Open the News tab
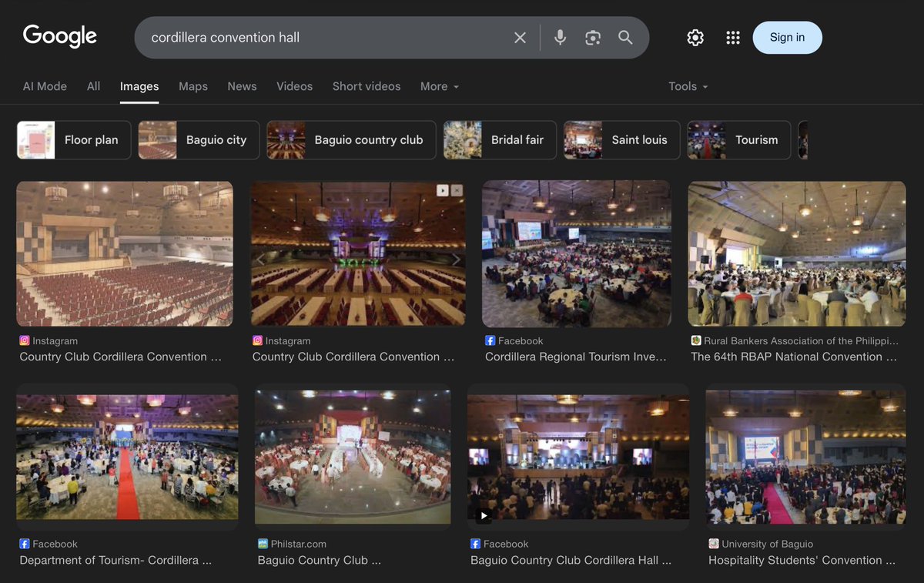924x583 pixels. (242, 86)
